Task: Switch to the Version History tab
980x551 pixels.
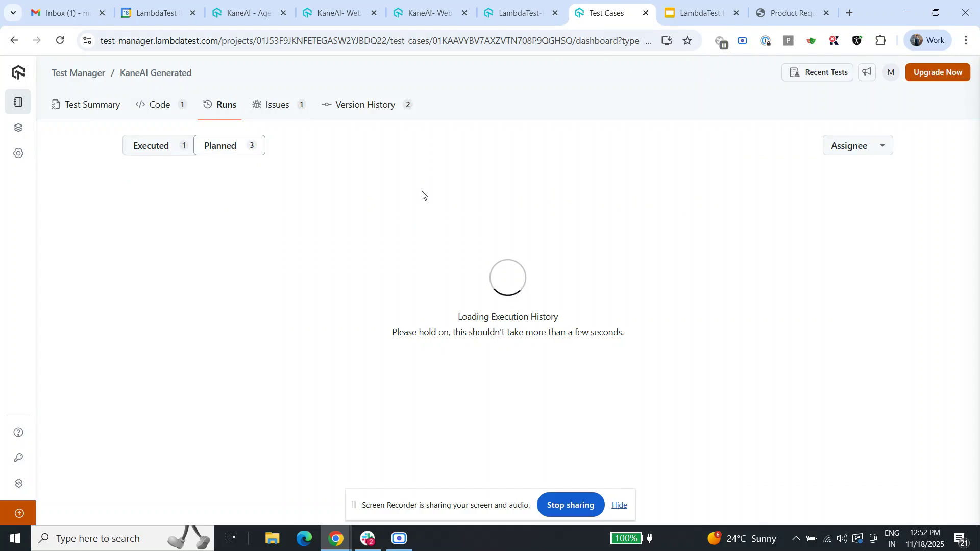Action: pos(365,104)
